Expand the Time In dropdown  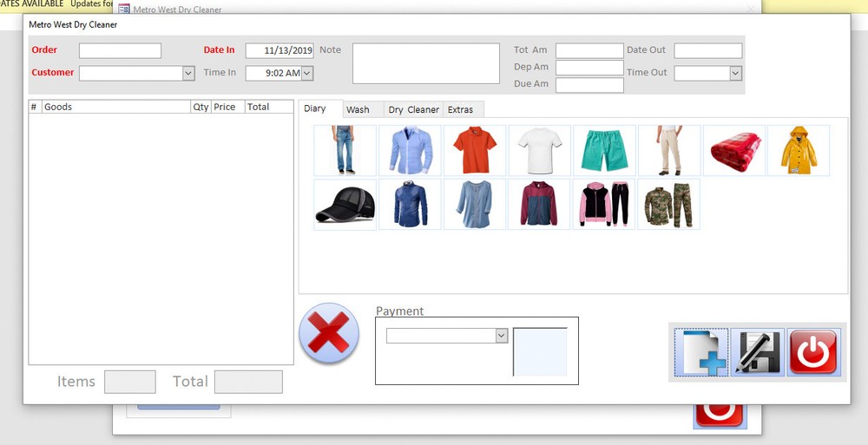[307, 73]
